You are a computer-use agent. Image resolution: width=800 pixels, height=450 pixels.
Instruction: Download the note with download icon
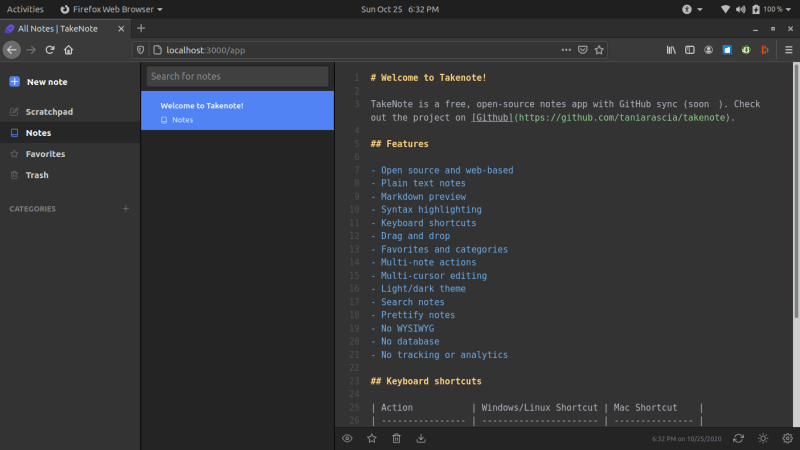(x=421, y=438)
